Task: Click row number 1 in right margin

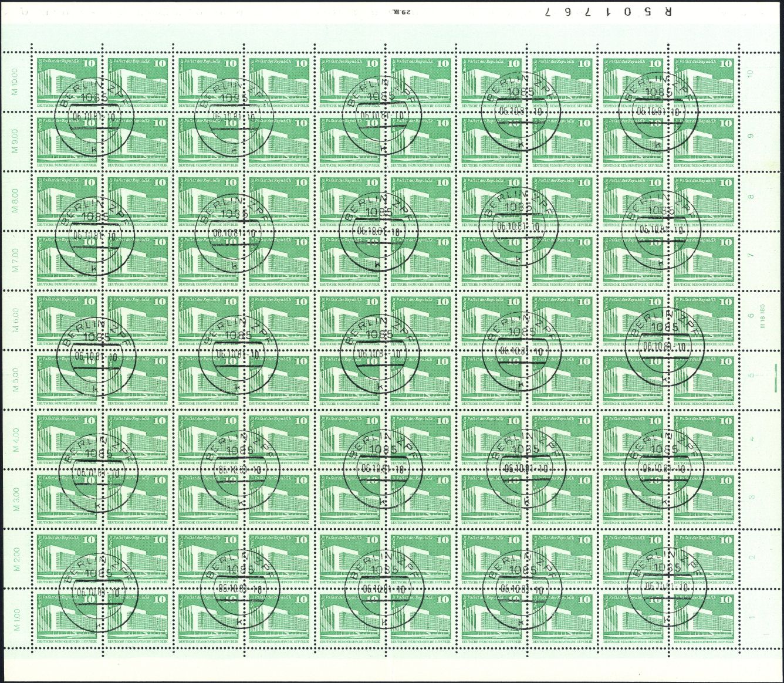Action: tap(751, 617)
